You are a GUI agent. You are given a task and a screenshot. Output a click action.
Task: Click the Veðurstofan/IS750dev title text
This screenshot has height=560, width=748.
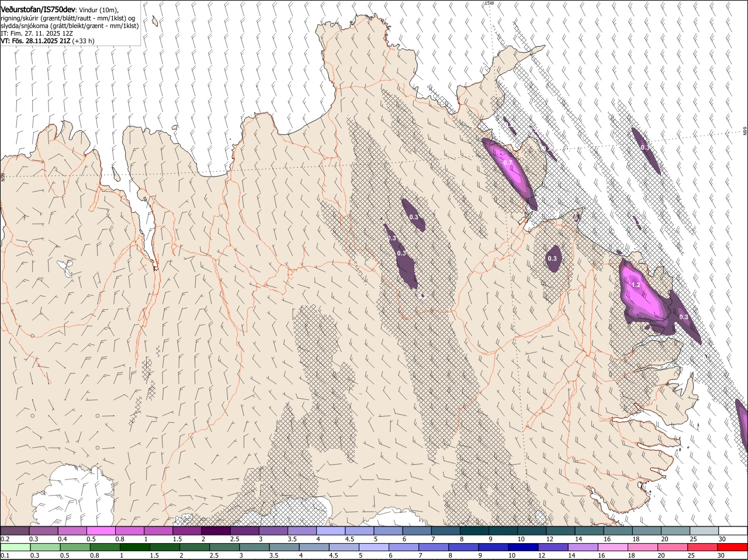(38, 10)
